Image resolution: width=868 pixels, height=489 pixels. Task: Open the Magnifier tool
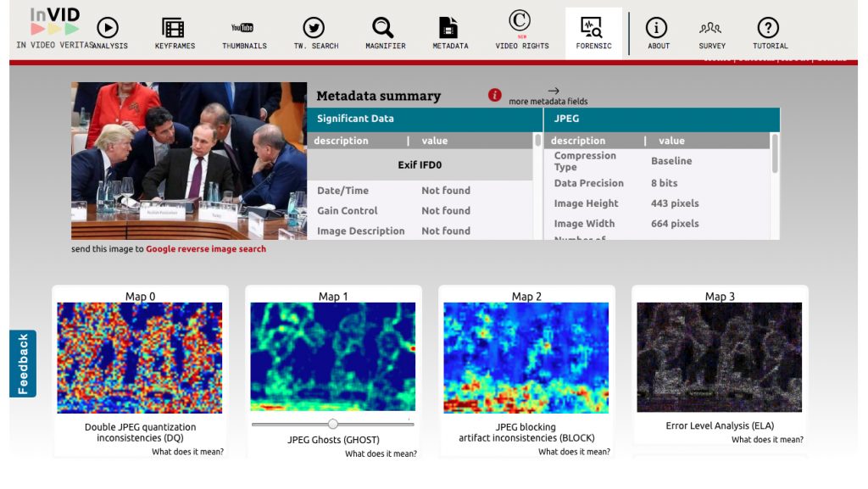[382, 27]
